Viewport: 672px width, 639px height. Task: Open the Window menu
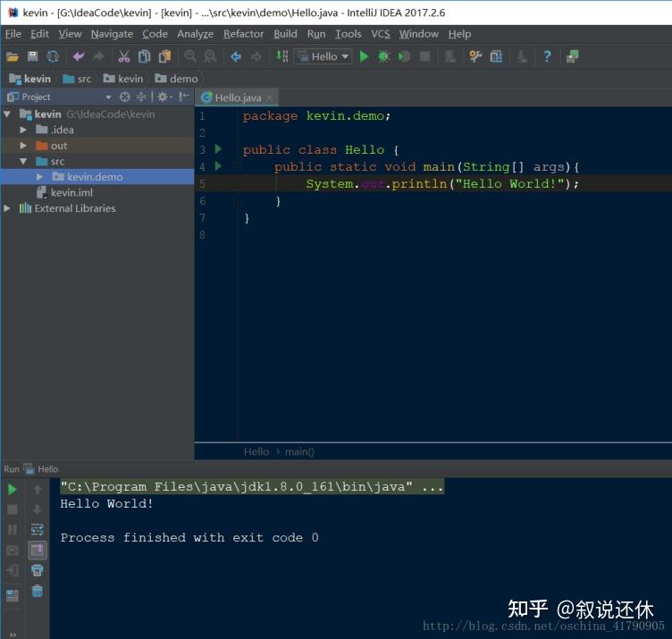[x=419, y=34]
